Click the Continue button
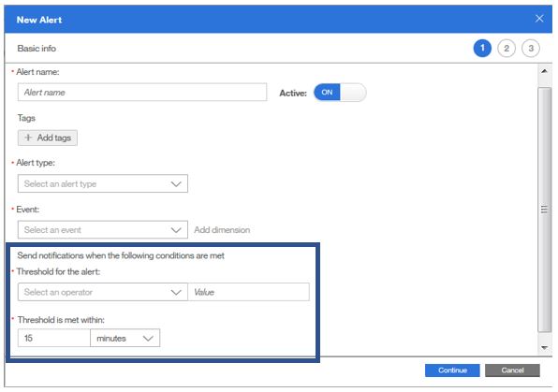 (452, 370)
